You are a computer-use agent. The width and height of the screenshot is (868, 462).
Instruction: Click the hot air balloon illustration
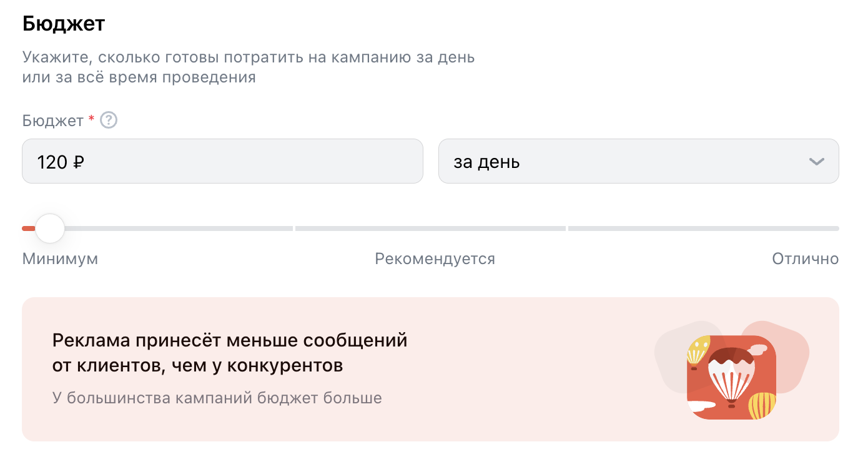point(731,376)
